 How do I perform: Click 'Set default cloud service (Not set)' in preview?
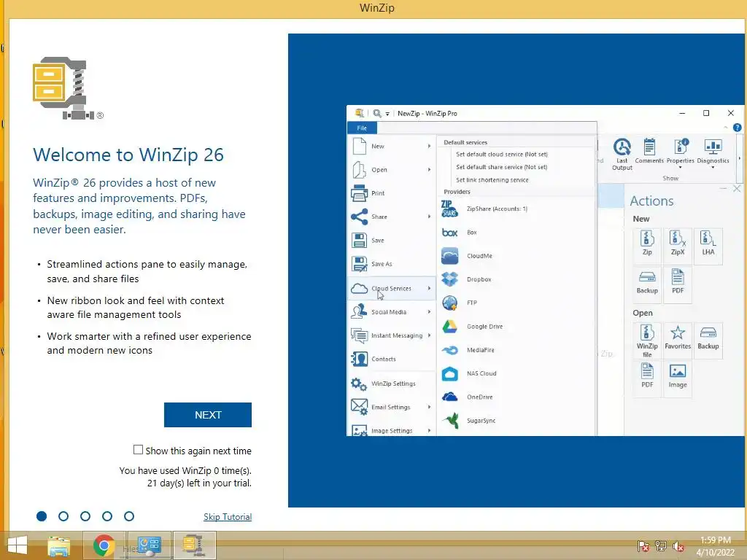pyautogui.click(x=502, y=155)
